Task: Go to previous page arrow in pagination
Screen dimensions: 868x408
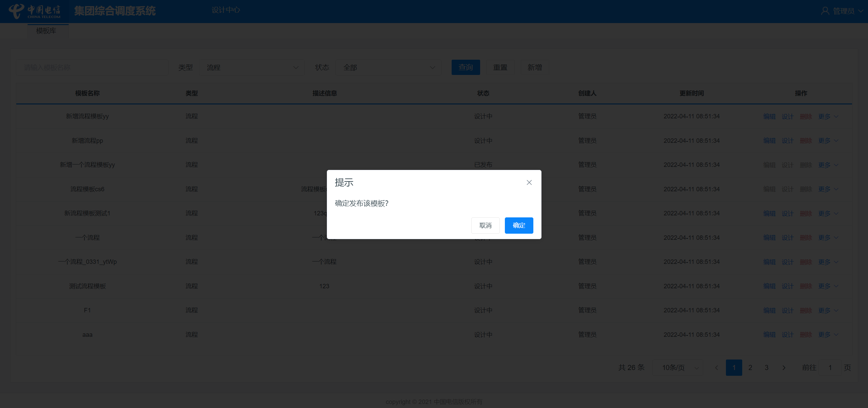Action: [x=716, y=368]
